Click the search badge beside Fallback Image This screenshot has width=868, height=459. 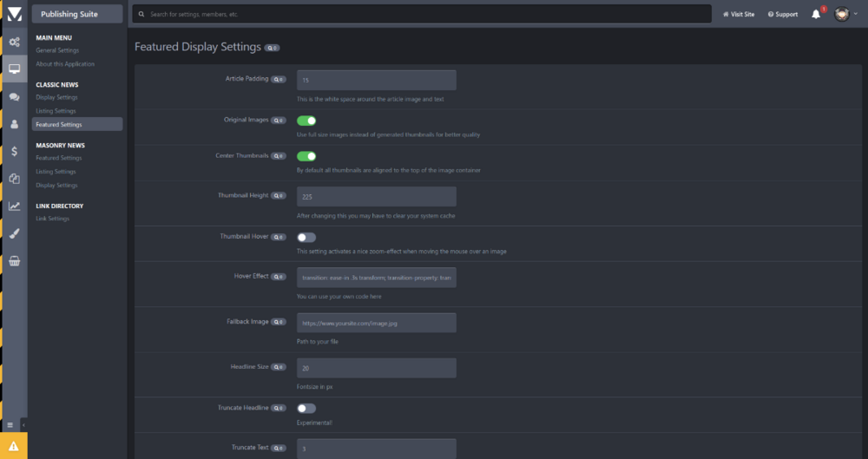tap(279, 322)
